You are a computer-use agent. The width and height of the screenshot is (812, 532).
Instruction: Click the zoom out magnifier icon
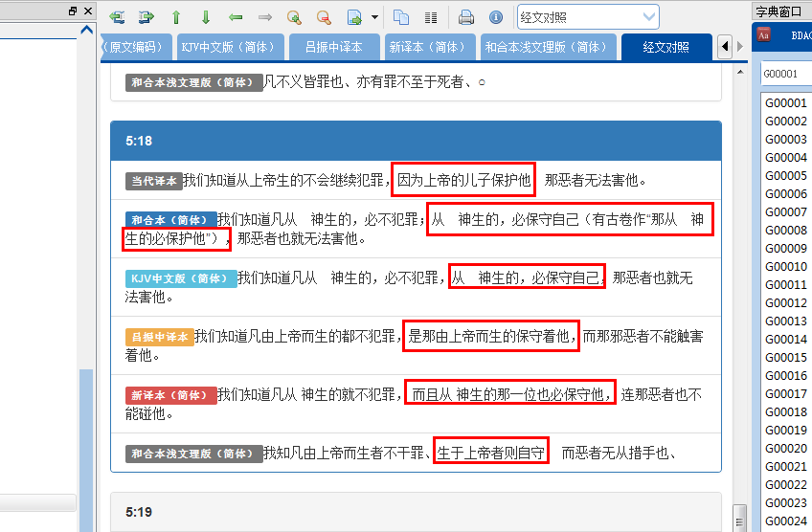[324, 17]
